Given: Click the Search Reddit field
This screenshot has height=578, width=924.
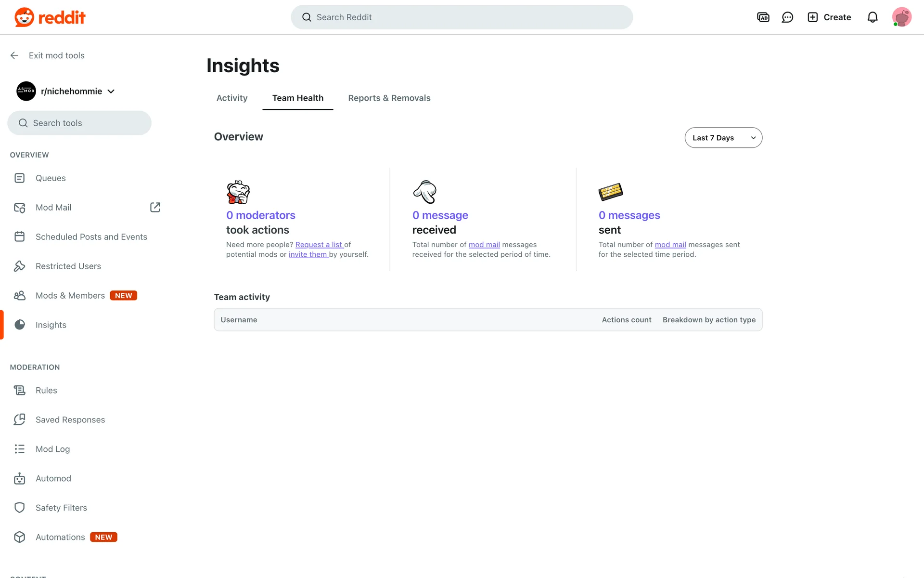Looking at the screenshot, I should 461,17.
